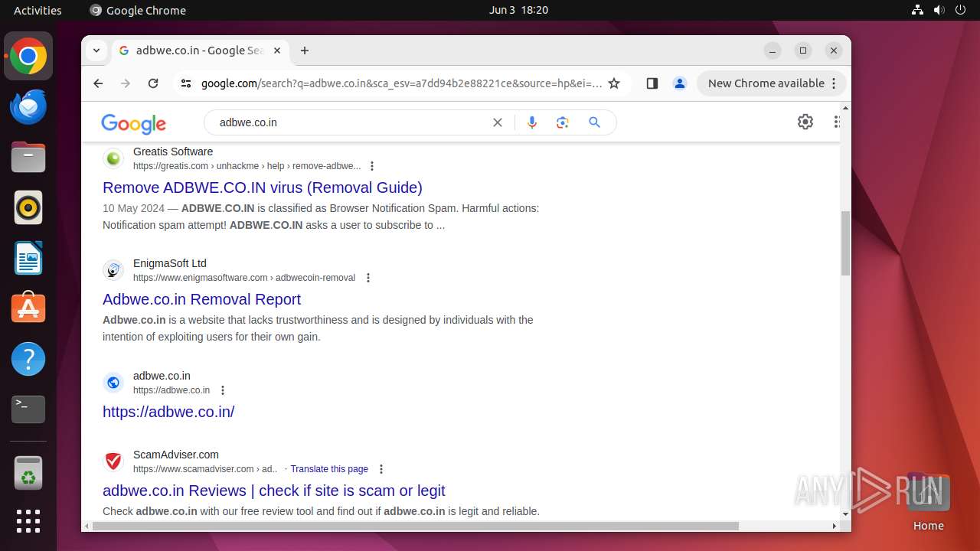Focus the Chrome address bar URL
This screenshot has width=980, height=551.
[401, 83]
